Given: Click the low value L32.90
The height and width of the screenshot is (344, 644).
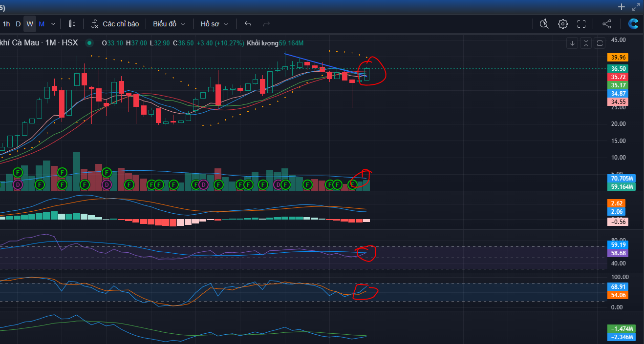Looking at the screenshot, I should click(160, 43).
